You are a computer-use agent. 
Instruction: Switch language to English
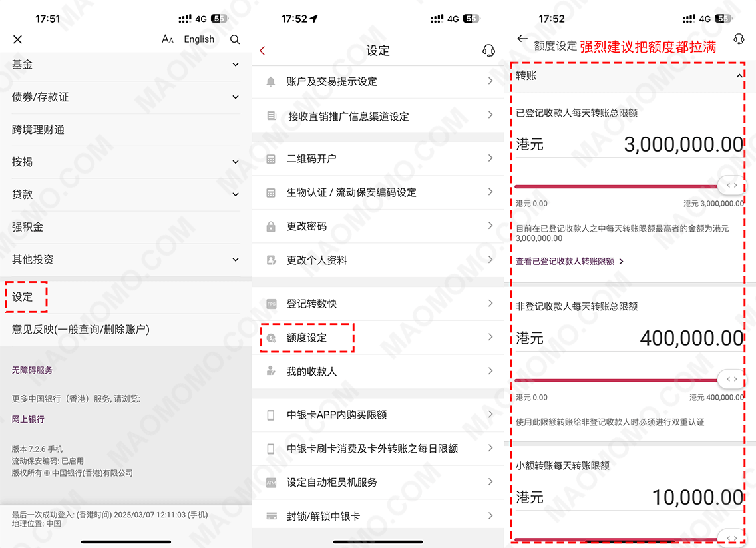tap(199, 39)
